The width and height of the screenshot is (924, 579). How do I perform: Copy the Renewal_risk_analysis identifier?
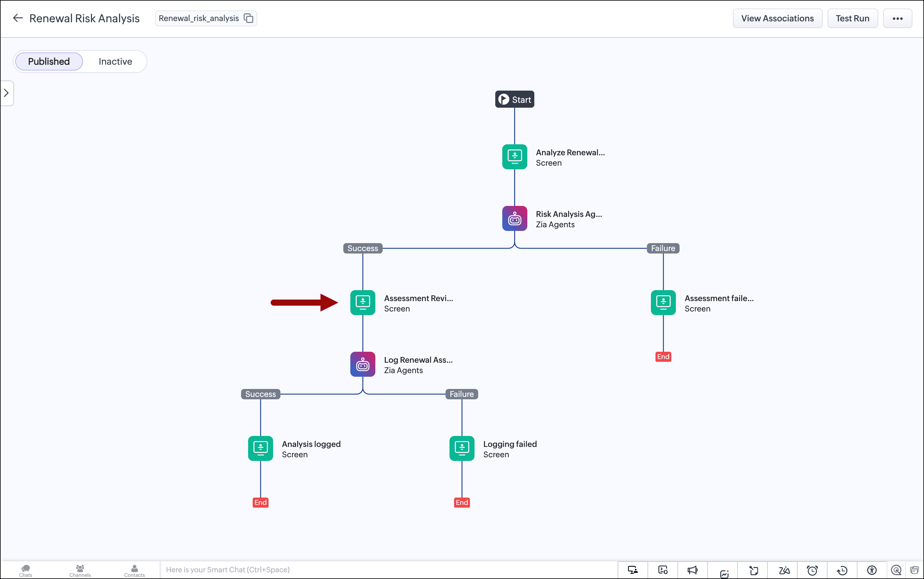(x=249, y=18)
